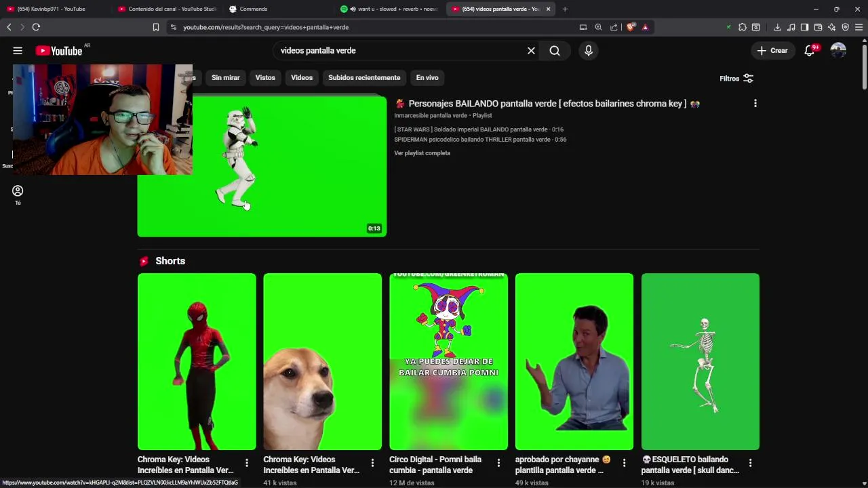Bookmark this page with bookmark icon
Image resolution: width=868 pixels, height=488 pixels.
pyautogui.click(x=155, y=27)
